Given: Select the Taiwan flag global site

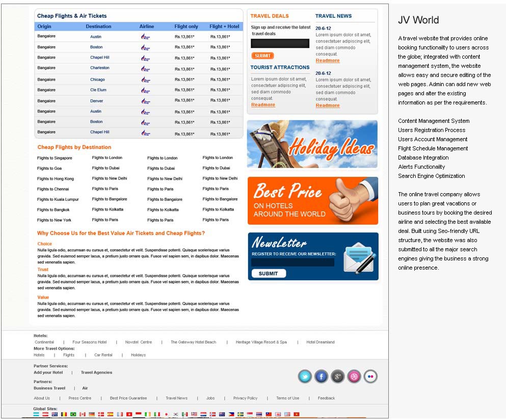Looking at the screenshot, I should (x=269, y=414).
